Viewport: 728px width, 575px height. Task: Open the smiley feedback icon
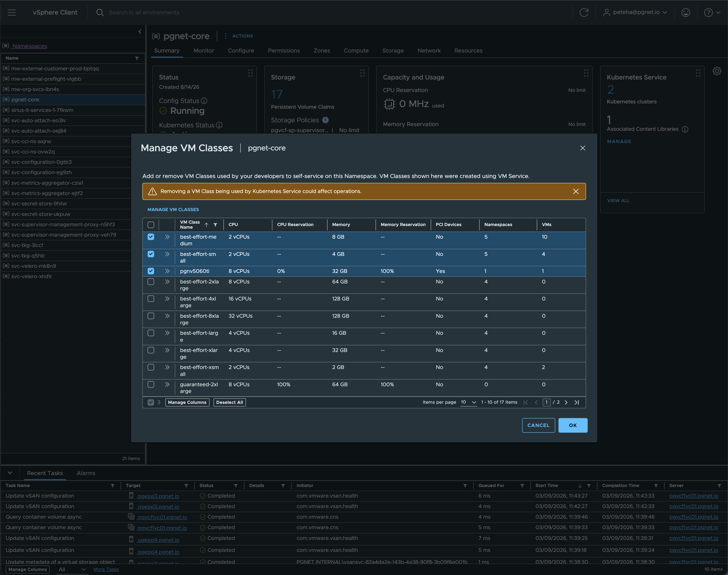(x=686, y=12)
